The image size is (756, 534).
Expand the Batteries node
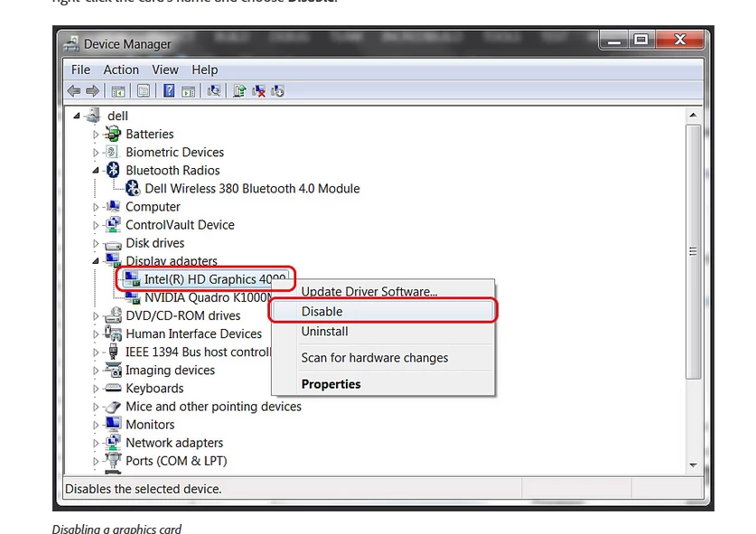(96, 134)
